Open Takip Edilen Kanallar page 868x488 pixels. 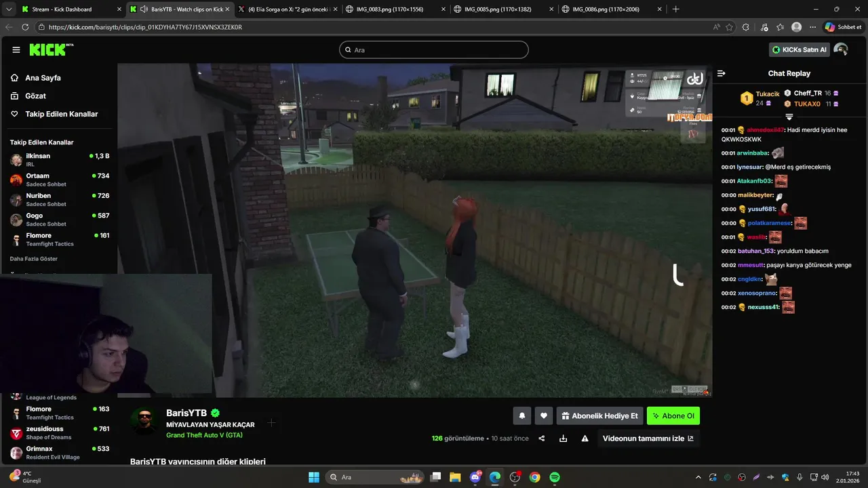point(61,114)
